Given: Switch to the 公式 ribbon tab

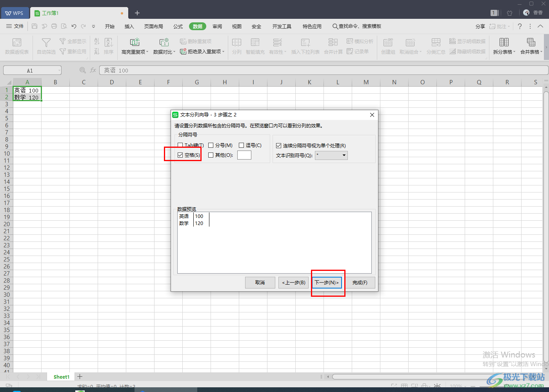Looking at the screenshot, I should click(178, 26).
